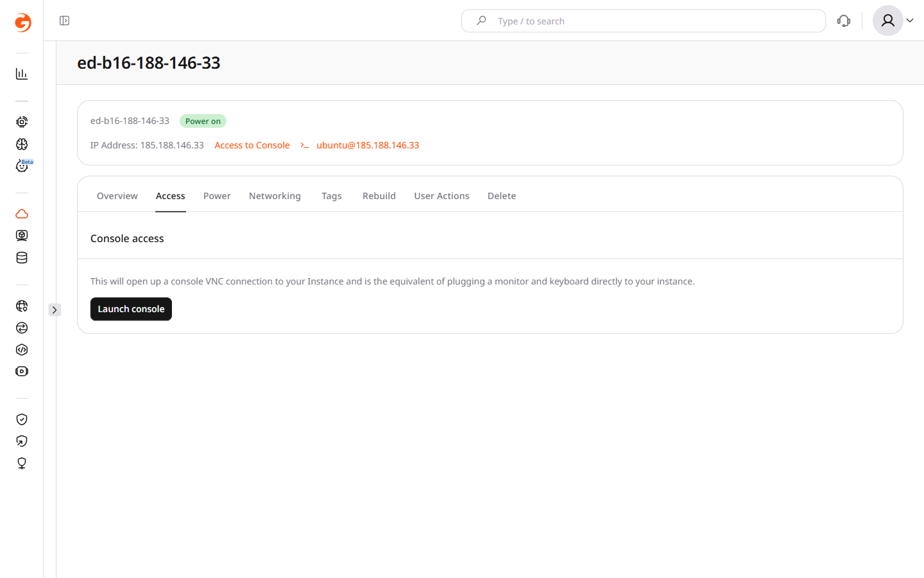Open the hexagon code sidebar icon
This screenshot has height=578, width=924.
(x=22, y=349)
